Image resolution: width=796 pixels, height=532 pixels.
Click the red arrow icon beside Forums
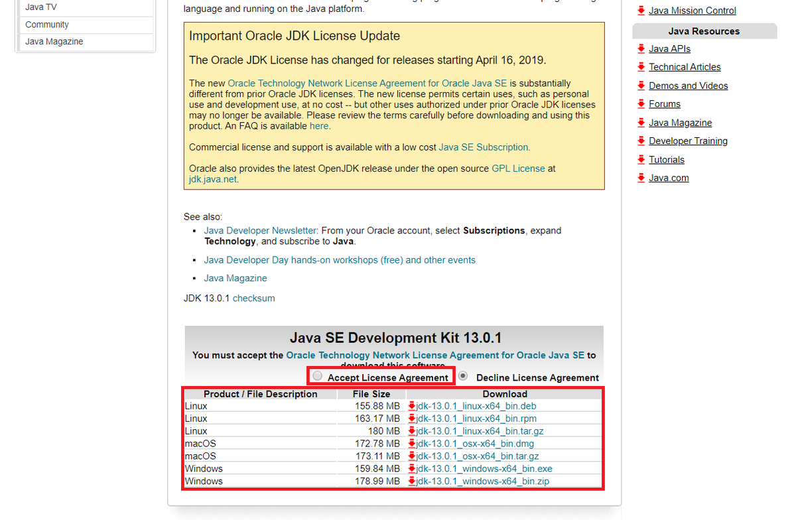coord(641,103)
